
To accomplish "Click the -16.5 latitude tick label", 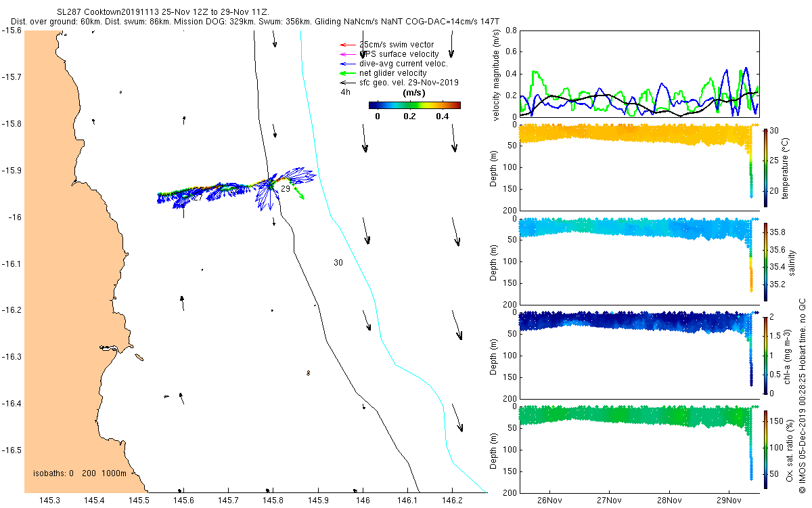I will (11, 450).
